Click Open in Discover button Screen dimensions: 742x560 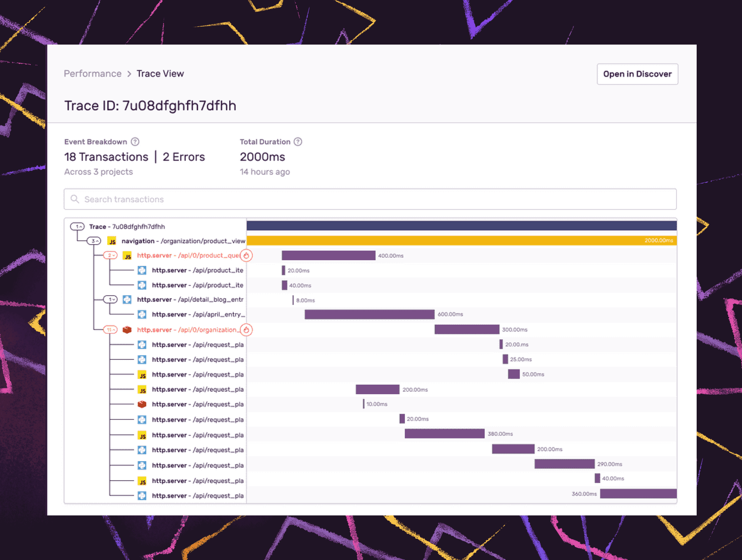click(x=637, y=74)
